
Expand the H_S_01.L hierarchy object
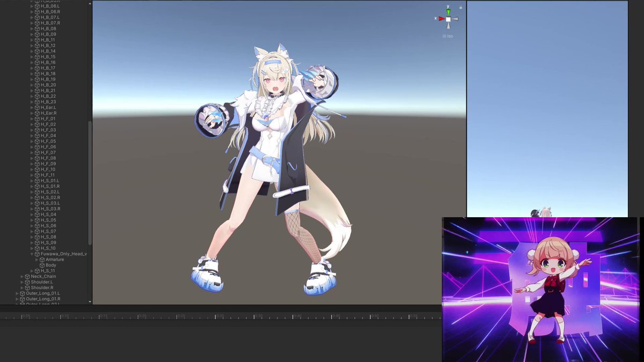pyautogui.click(x=32, y=181)
